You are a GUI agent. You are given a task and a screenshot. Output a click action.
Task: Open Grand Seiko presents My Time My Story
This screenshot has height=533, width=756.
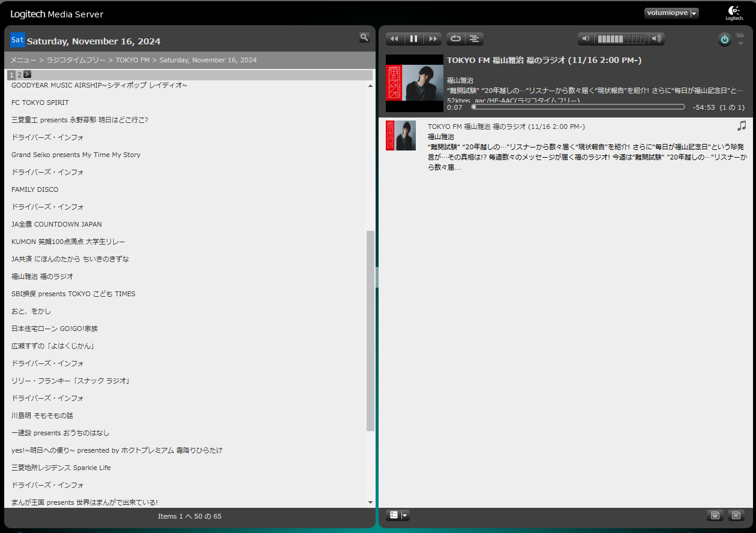tap(76, 155)
